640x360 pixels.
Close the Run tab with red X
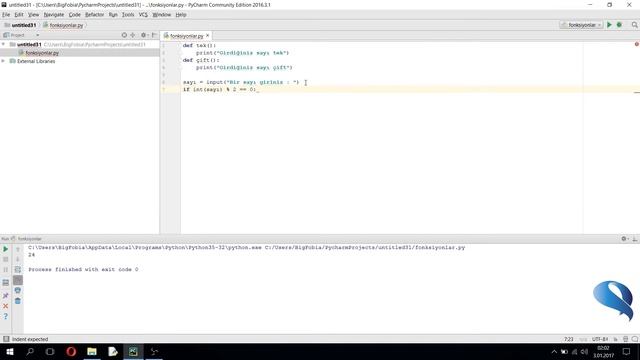(x=6, y=306)
